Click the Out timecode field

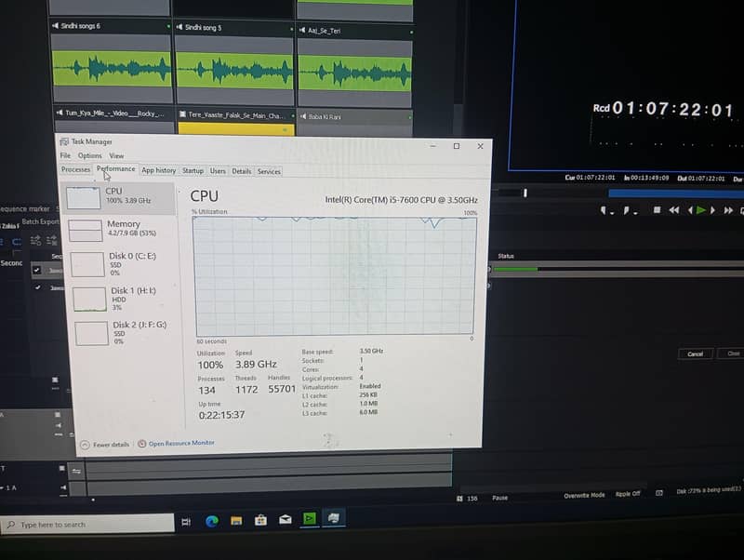(x=701, y=179)
